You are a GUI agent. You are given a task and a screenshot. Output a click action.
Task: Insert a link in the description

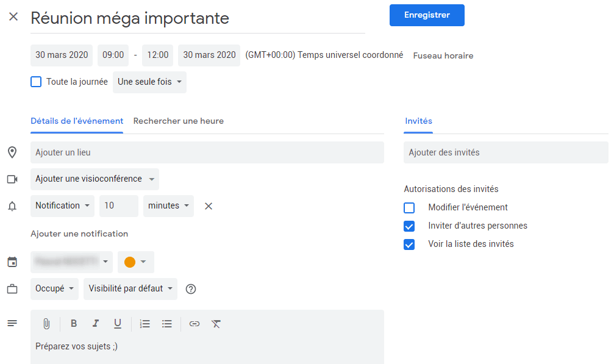[x=194, y=324]
